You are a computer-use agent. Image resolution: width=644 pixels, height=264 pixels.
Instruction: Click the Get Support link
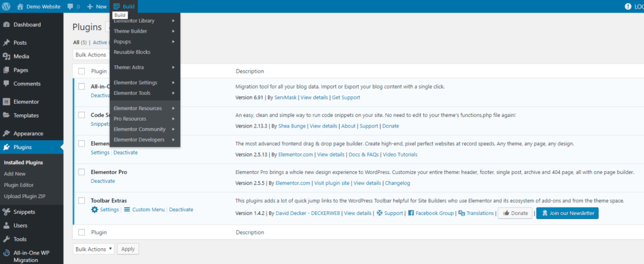(346, 97)
